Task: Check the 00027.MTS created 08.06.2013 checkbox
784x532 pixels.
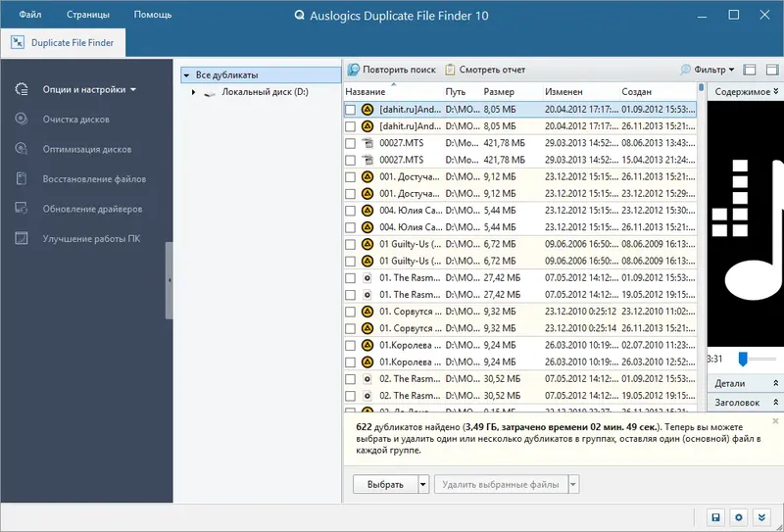Action: point(351,143)
